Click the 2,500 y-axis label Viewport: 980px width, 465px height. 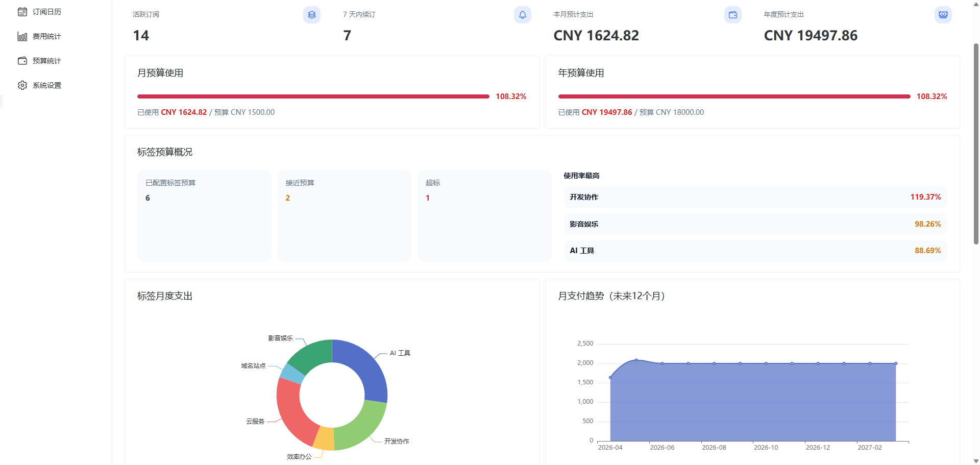click(x=585, y=344)
